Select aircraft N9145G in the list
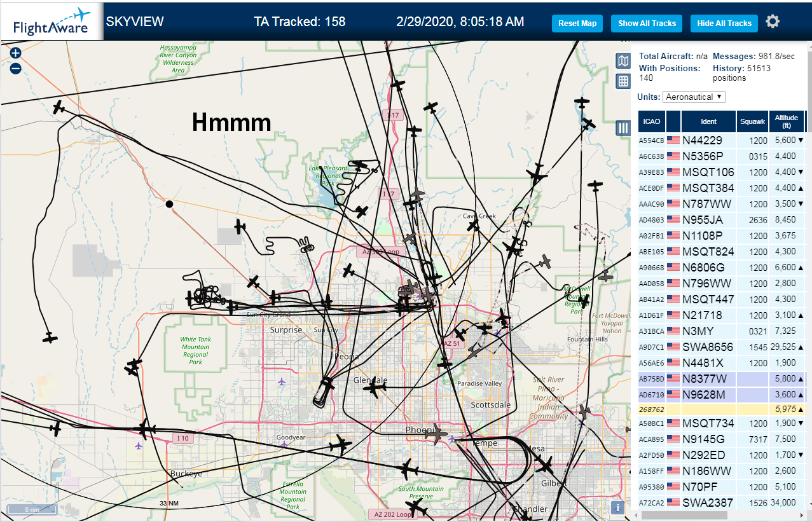Viewport: 812px width, 522px height. click(722, 439)
